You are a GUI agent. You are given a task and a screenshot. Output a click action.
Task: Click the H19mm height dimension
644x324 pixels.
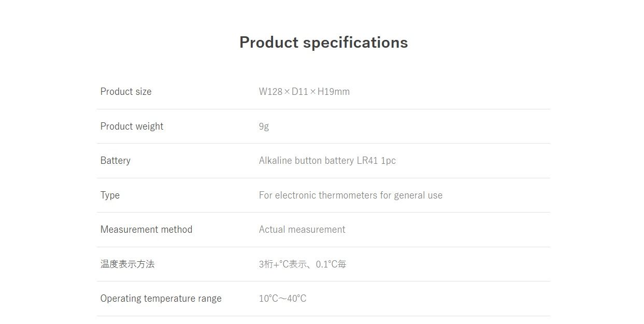(334, 92)
